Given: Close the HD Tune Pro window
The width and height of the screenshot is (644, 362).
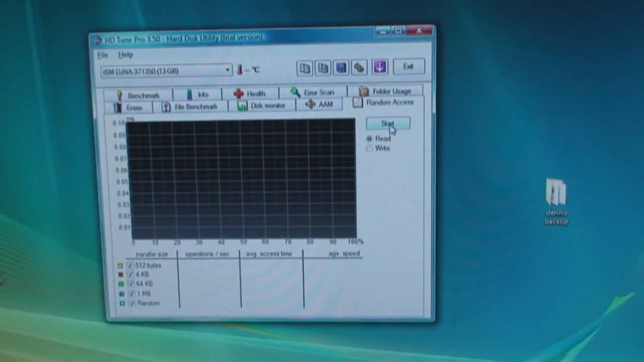Looking at the screenshot, I should click(420, 31).
